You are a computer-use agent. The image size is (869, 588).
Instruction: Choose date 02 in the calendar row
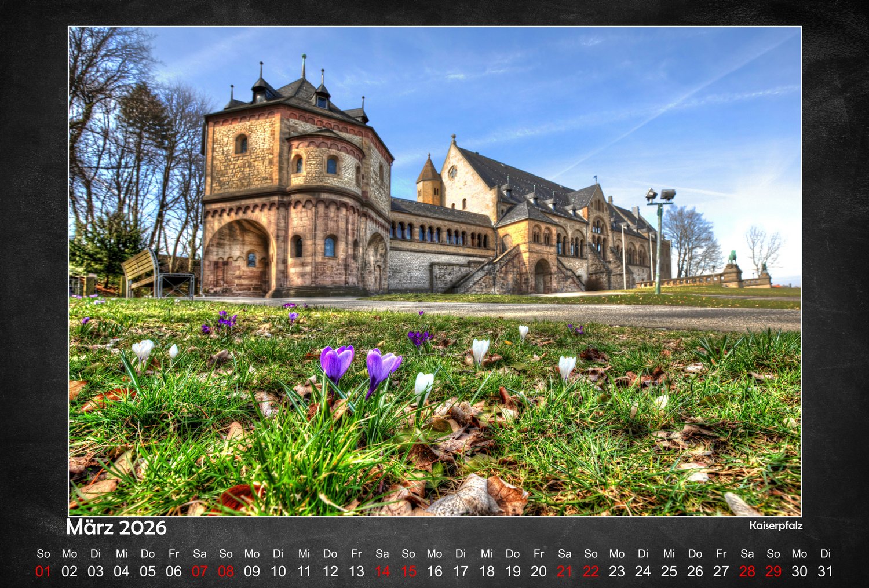pyautogui.click(x=70, y=571)
